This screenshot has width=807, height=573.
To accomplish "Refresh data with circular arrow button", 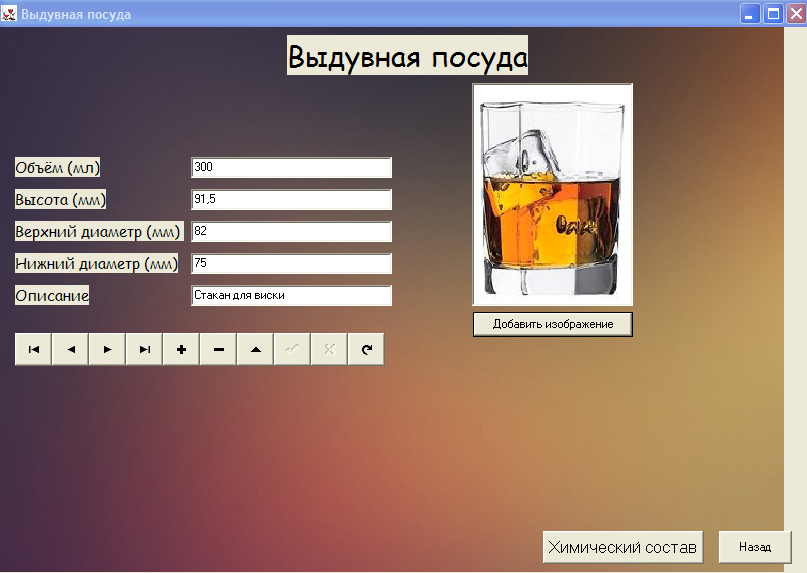I will (366, 350).
